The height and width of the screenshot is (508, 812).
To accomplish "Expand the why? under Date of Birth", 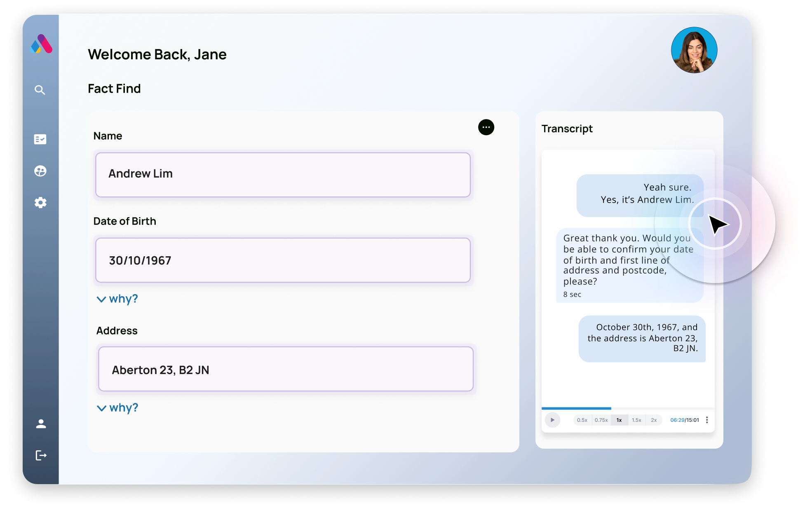I will [x=117, y=299].
